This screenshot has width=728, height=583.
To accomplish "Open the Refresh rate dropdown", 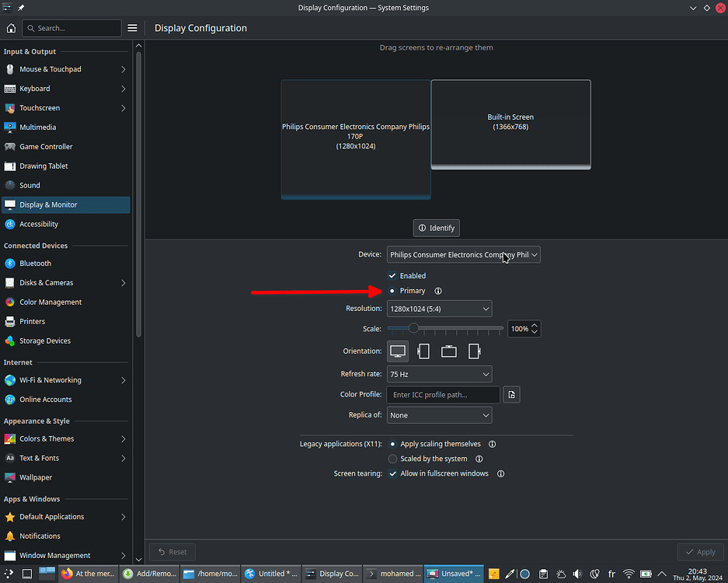I will point(439,374).
